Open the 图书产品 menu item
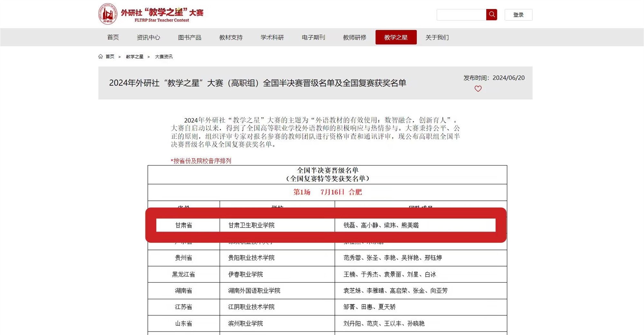The height and width of the screenshot is (335, 644). point(189,37)
